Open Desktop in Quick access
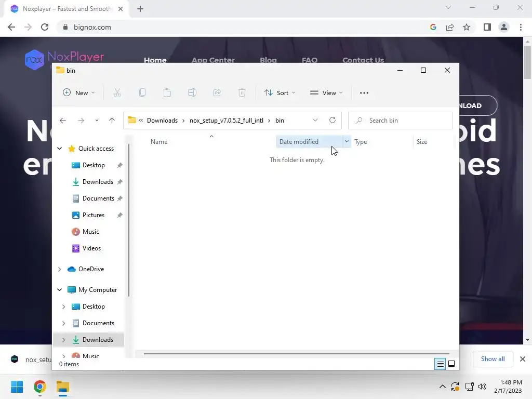This screenshot has height=399, width=532. (x=94, y=165)
